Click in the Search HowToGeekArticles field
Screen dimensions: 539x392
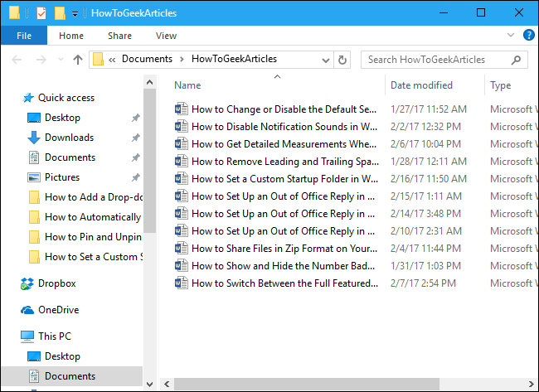coord(435,59)
